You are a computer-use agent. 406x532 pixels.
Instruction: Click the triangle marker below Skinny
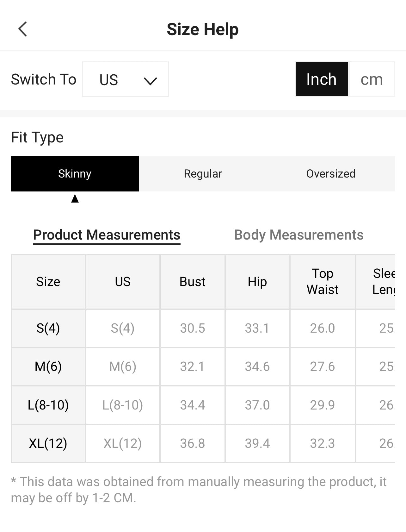coord(75,199)
